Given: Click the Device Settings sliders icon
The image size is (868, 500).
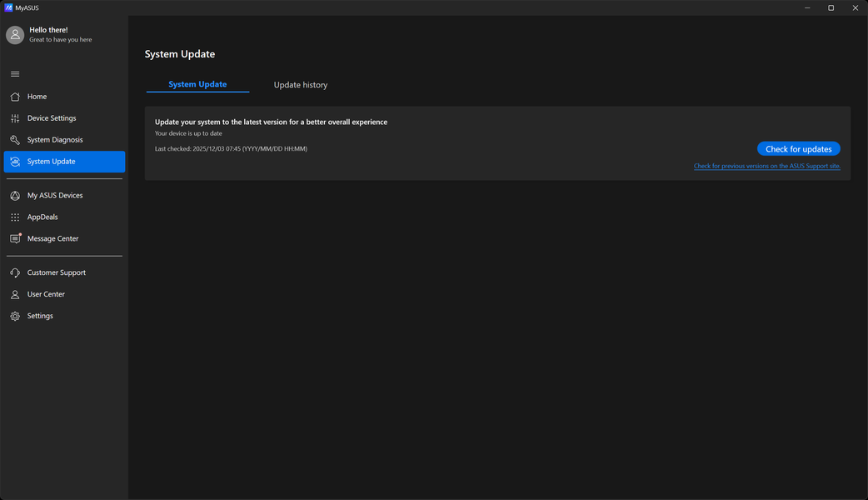Looking at the screenshot, I should pyautogui.click(x=15, y=118).
